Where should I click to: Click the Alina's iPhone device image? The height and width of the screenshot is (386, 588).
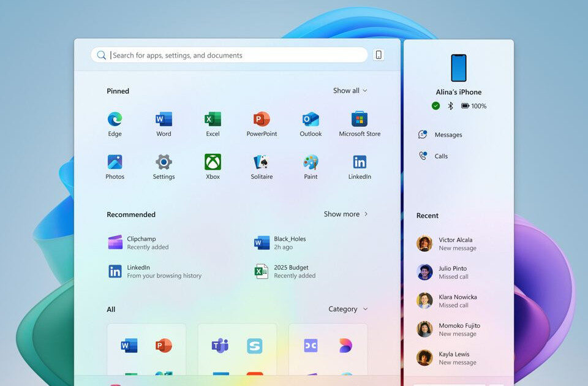(x=459, y=68)
